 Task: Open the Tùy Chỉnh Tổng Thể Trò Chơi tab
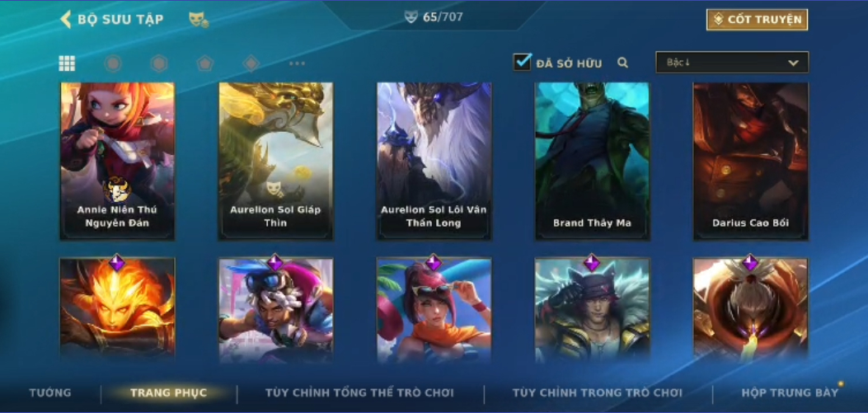tap(359, 393)
